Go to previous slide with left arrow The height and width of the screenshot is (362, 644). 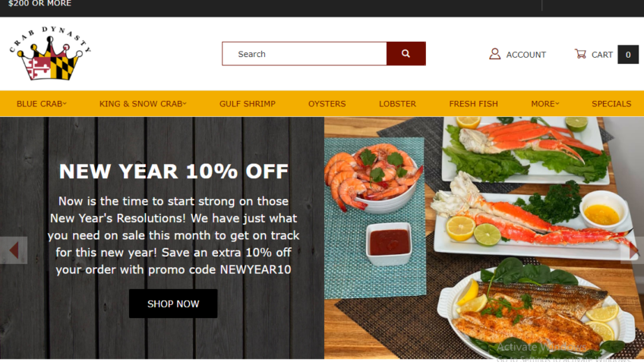click(x=14, y=250)
